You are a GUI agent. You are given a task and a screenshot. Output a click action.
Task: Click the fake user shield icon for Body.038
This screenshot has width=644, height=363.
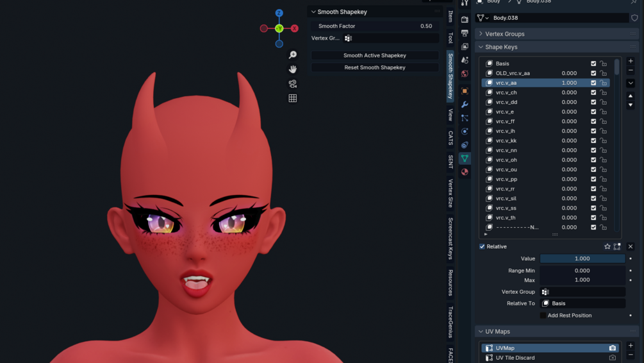634,18
